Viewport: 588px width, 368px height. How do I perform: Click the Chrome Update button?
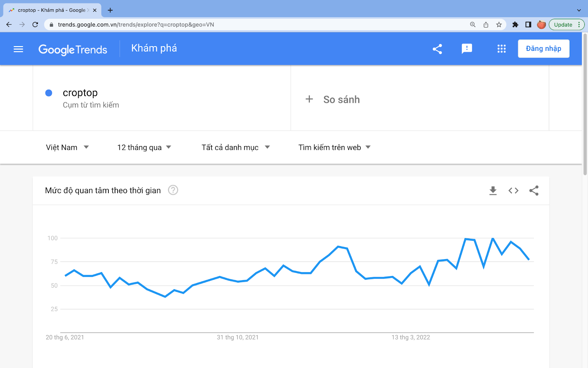tap(566, 25)
